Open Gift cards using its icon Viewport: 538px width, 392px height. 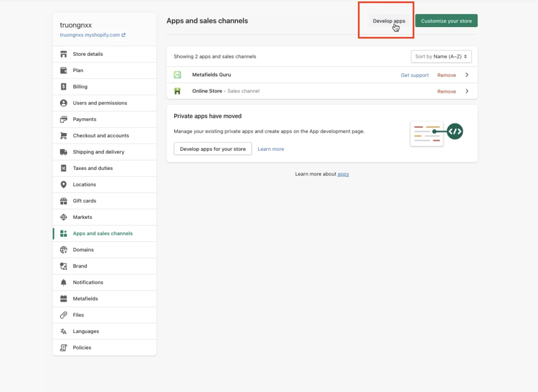click(64, 200)
